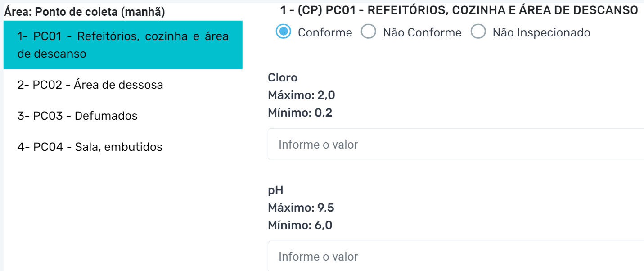Image resolution: width=644 pixels, height=271 pixels.
Task: Click the 'Máximo: 2,0' chlorine limit text
Action: (x=301, y=95)
